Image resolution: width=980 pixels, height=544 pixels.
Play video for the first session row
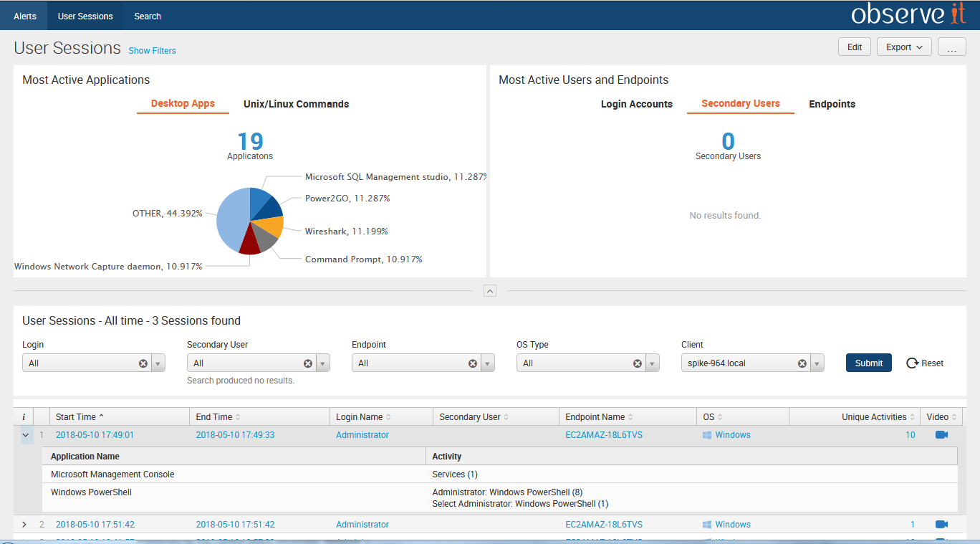tap(941, 435)
